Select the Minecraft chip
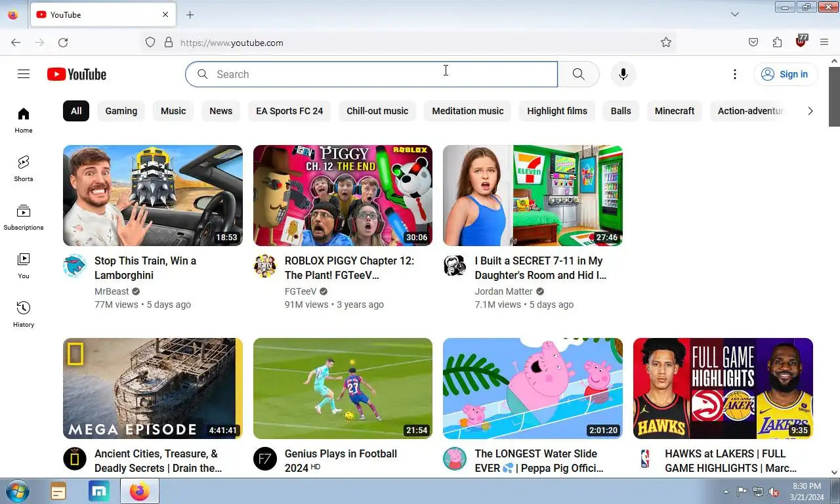 [675, 111]
